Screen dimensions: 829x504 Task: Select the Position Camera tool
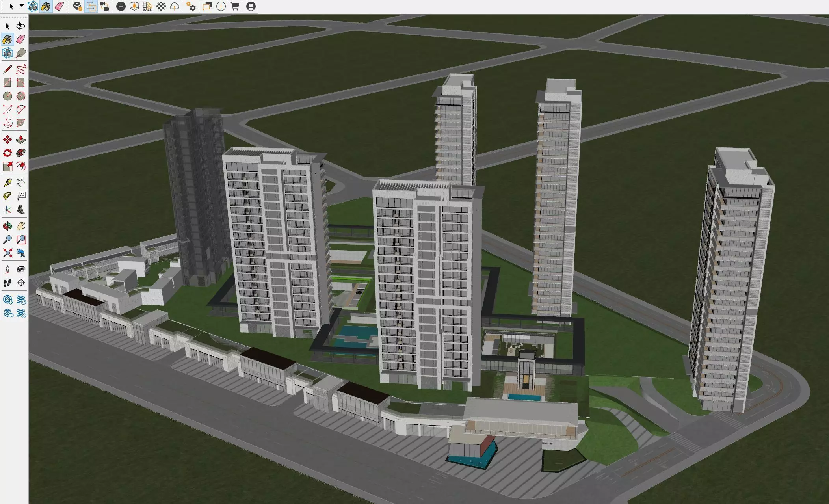(7, 270)
